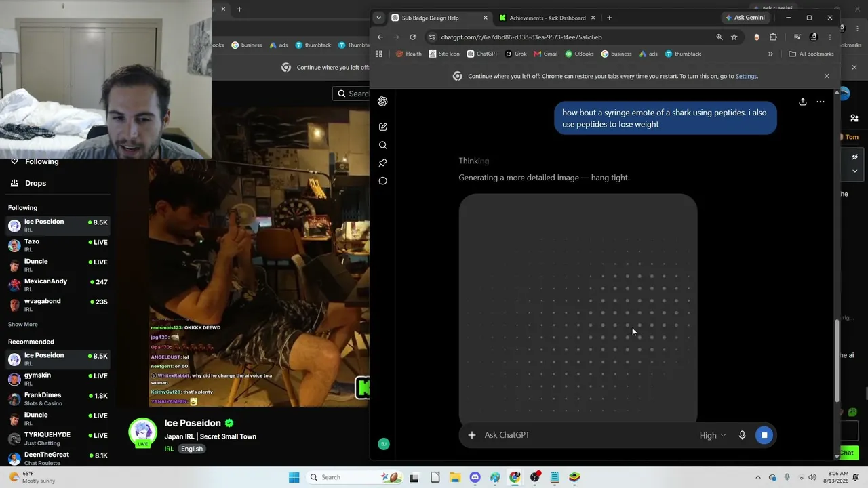Screen dimensions: 868x488
Task: Click the Ice Poseidon stream avatar
Action: point(142,433)
